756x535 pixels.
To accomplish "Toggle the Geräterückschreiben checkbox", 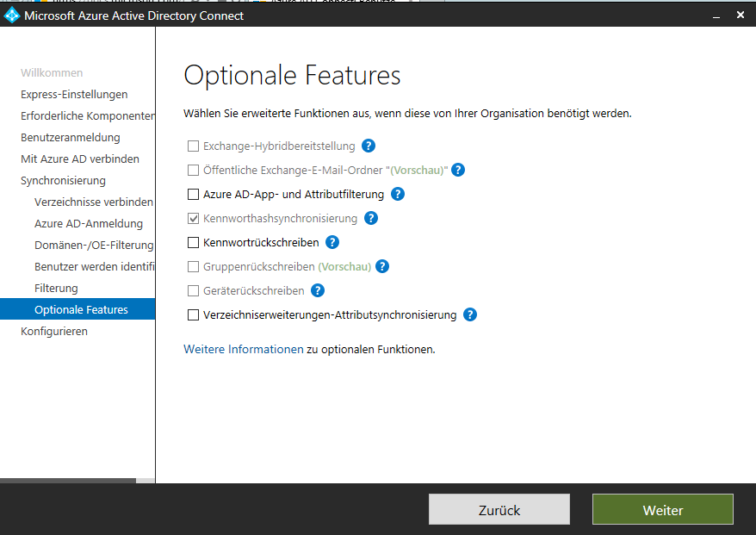I will (x=193, y=290).
